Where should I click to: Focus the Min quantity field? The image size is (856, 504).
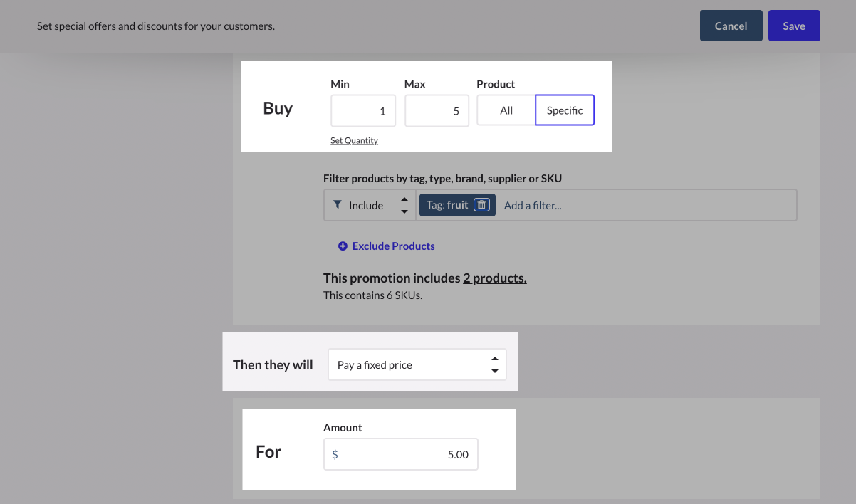(363, 111)
